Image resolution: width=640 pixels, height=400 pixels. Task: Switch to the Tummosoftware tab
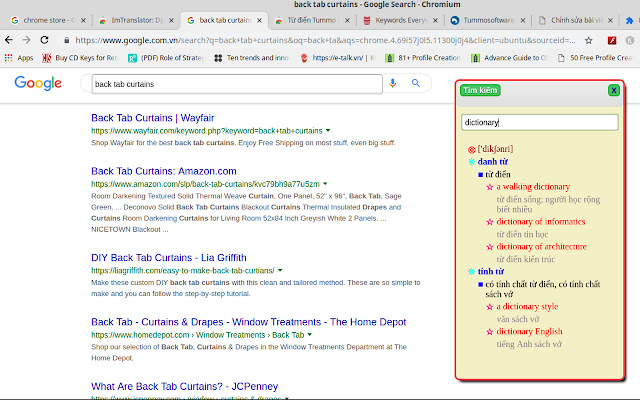[x=488, y=20]
